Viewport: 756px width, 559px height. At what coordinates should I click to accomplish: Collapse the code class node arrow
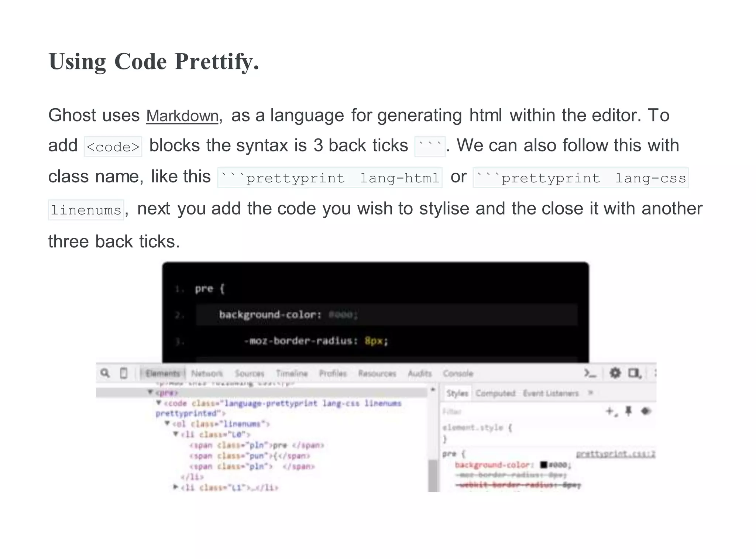click(159, 402)
